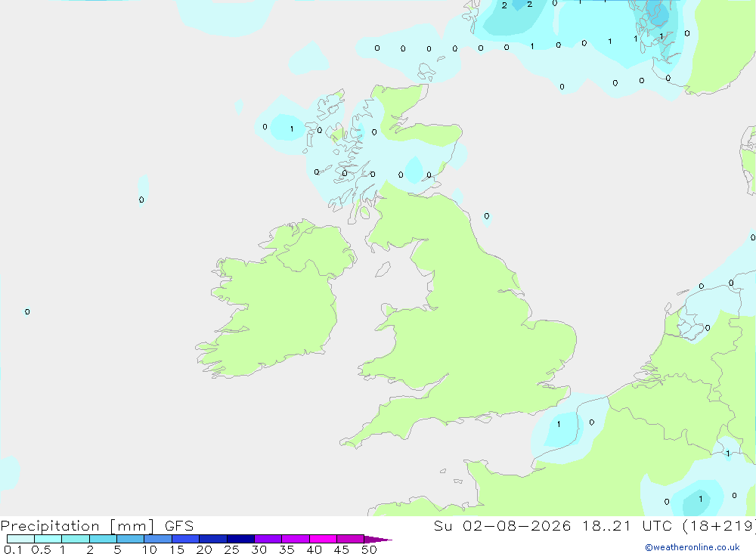Pick the 1–2 mm legend swatch
Screen dimensions: 756x554
pyautogui.click(x=76, y=539)
